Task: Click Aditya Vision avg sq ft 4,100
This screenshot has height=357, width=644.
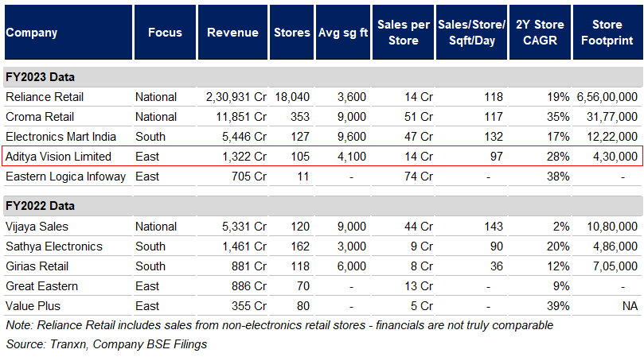Action: (352, 157)
